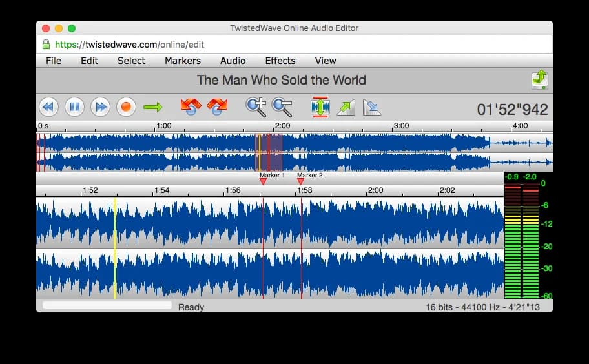Open the Markers menu
Screen dimensions: 589x364
[x=183, y=61]
